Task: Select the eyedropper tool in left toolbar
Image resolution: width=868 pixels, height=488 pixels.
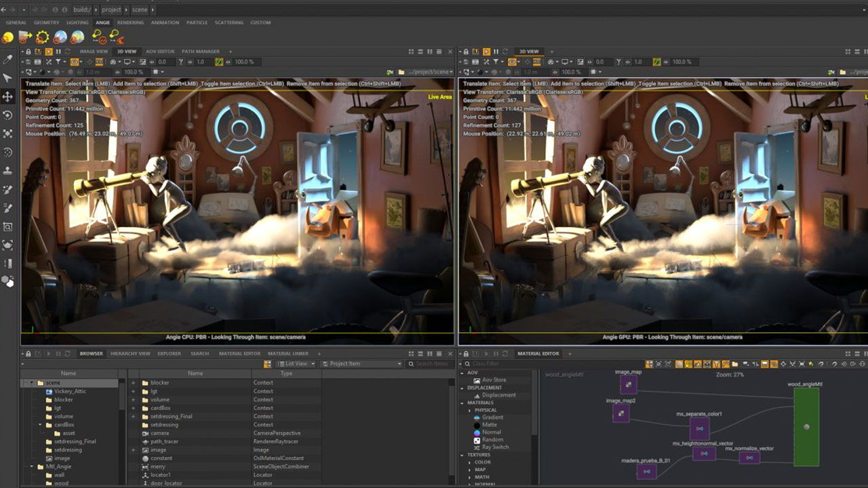Action: point(8,60)
